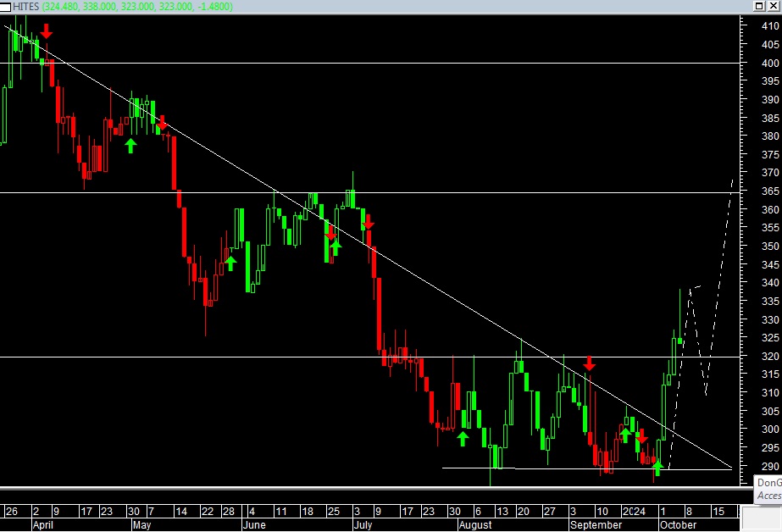Click the October month label
This screenshot has height=532, width=782.
click(x=678, y=525)
